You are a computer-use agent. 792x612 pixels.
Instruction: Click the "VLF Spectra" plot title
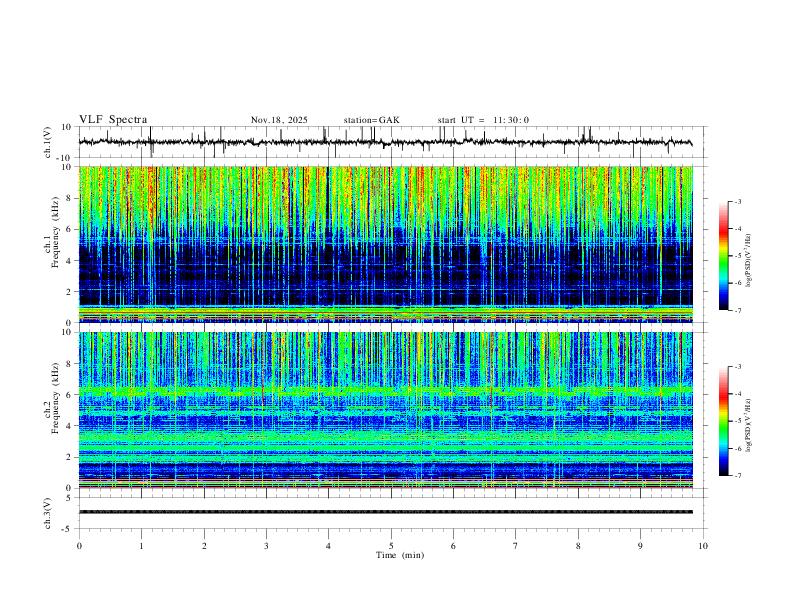pyautogui.click(x=113, y=120)
